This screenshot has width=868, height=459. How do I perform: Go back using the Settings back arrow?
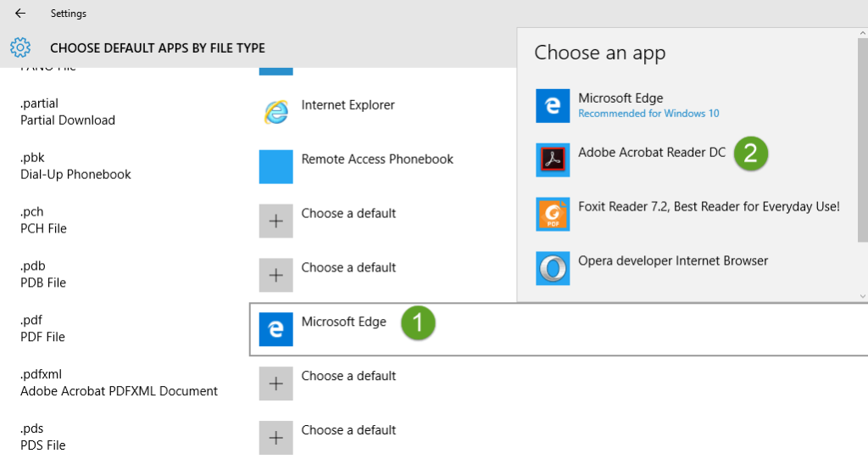pyautogui.click(x=20, y=13)
